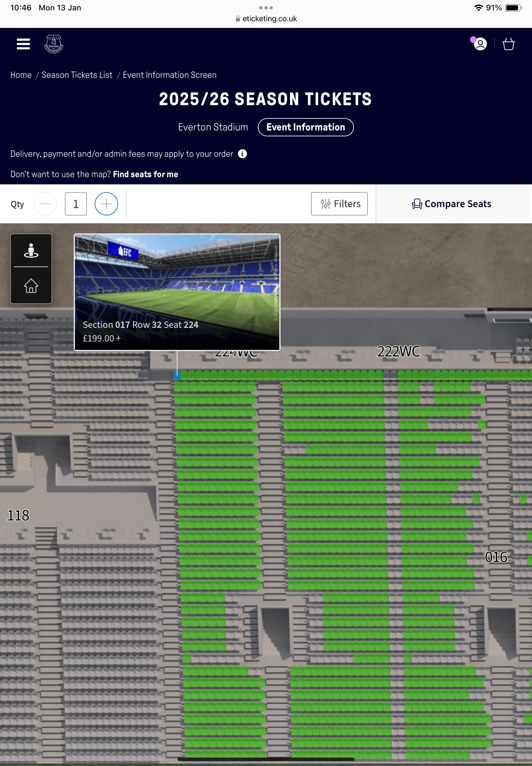Open the user account profile icon
This screenshot has width=532, height=766.
pyautogui.click(x=480, y=44)
